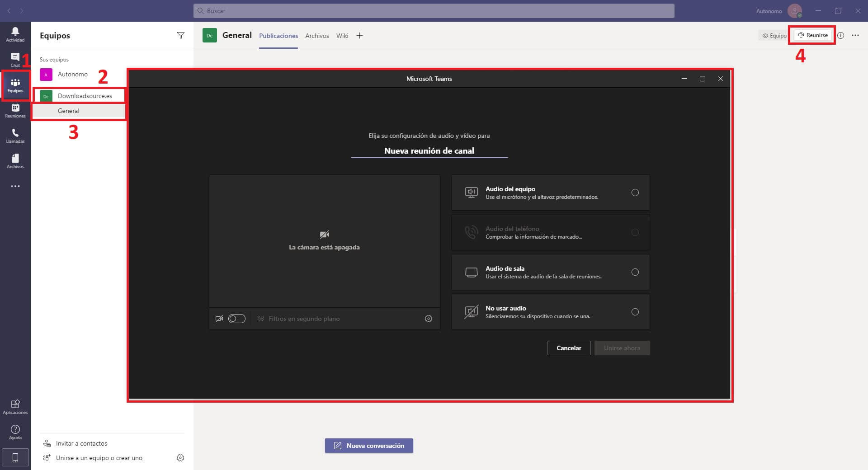Open more channel options ellipsis
The width and height of the screenshot is (868, 470).
[x=855, y=35]
